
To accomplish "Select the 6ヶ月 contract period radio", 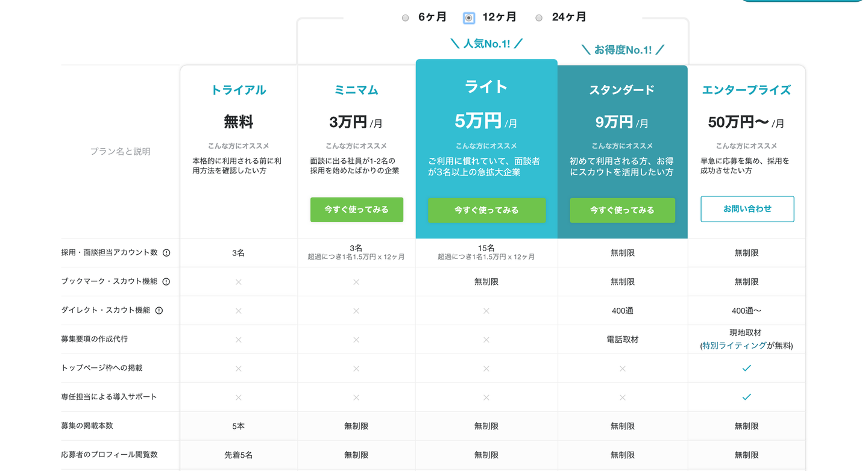I will [x=406, y=18].
